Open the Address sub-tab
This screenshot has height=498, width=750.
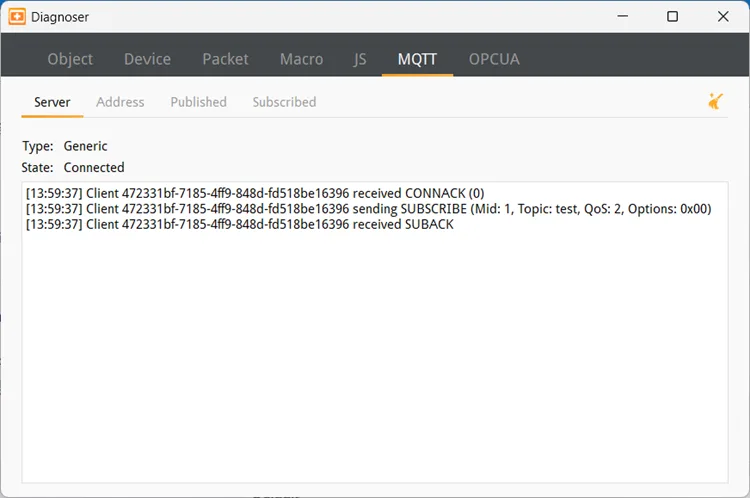pyautogui.click(x=120, y=102)
